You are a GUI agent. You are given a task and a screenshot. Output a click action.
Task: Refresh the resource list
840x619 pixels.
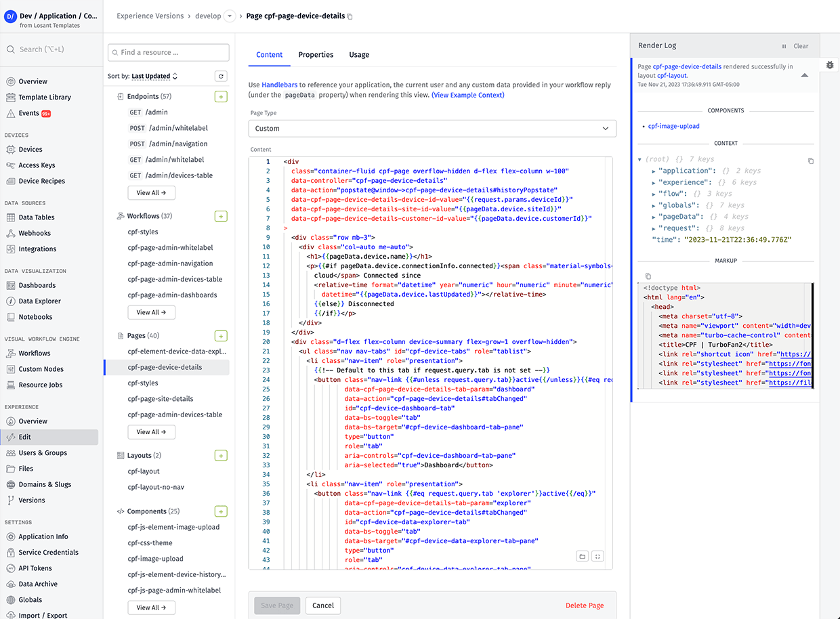click(221, 77)
